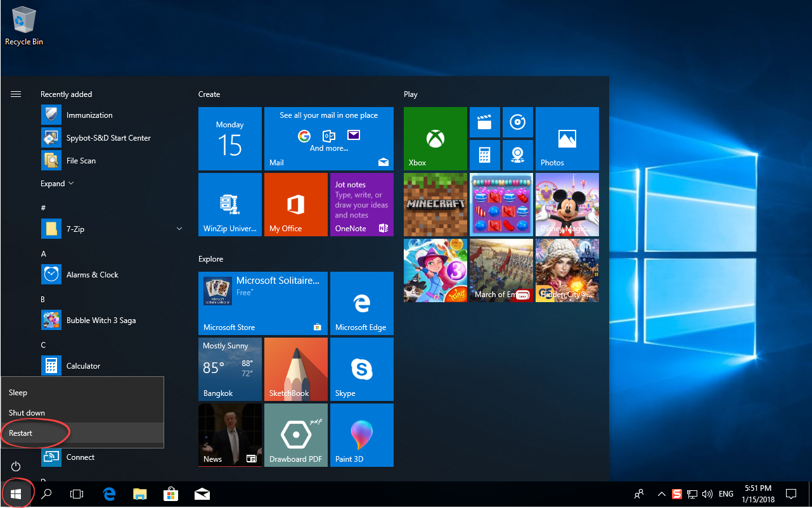Image resolution: width=812 pixels, height=508 pixels.
Task: Open Task View on the taskbar
Action: [x=77, y=494]
